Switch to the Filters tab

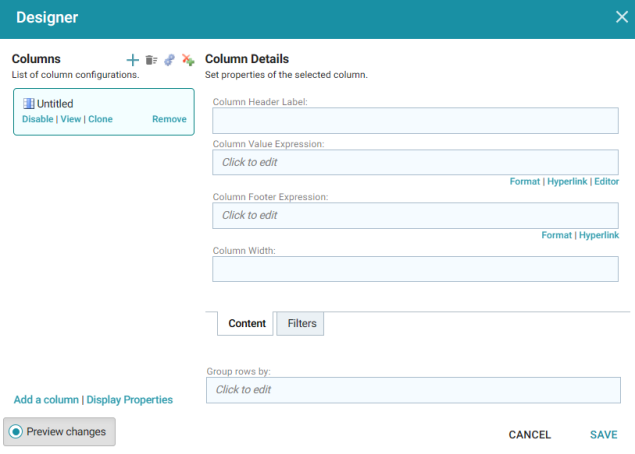click(300, 323)
